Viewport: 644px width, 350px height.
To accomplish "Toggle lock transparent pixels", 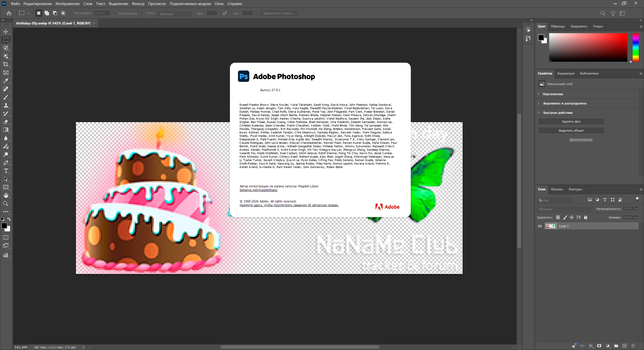I will point(558,217).
